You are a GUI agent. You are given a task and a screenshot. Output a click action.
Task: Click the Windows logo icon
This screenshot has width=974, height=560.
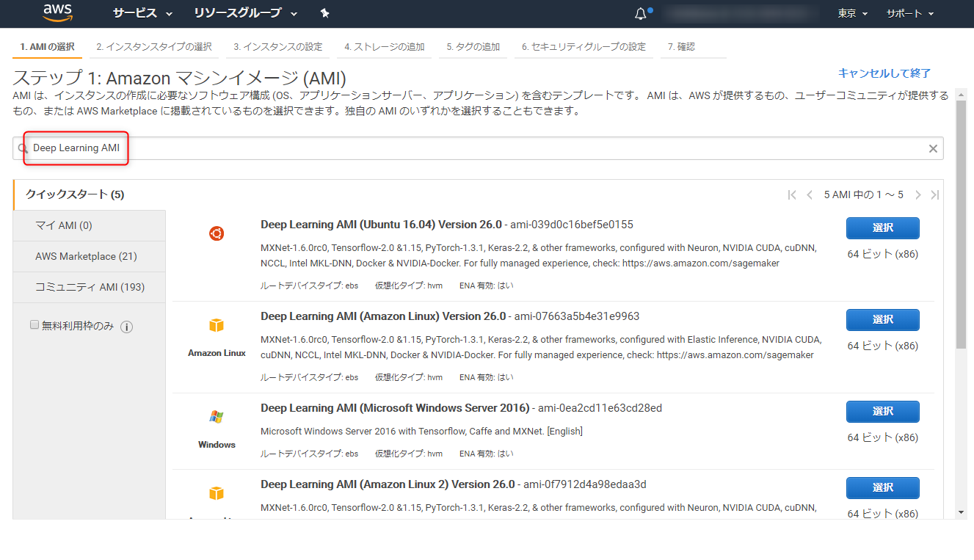click(x=217, y=417)
